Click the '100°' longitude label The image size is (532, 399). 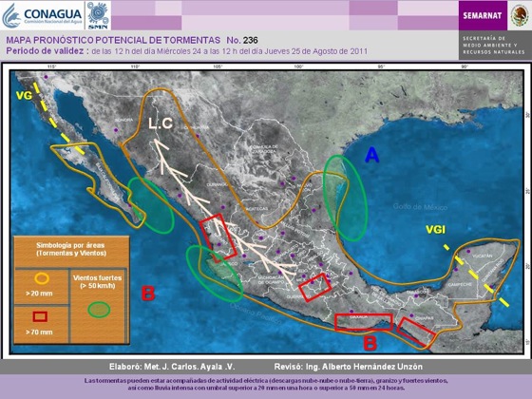[298, 66]
